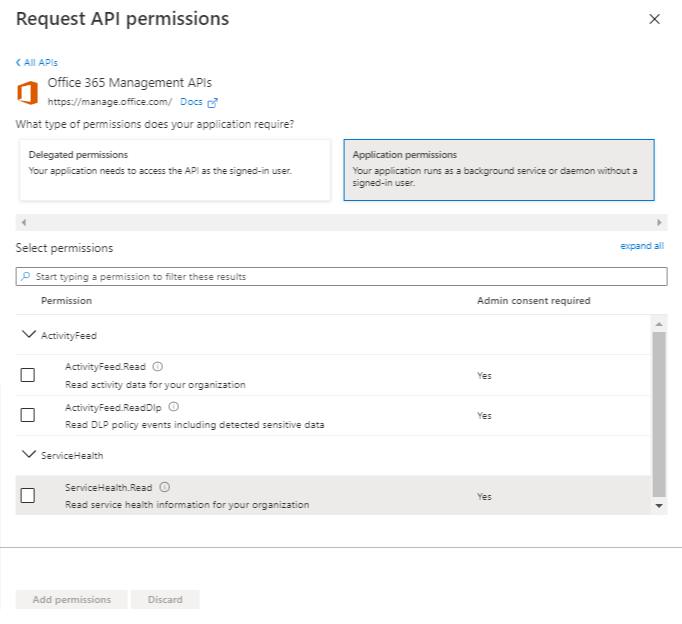Click the info icon next to ActivityFeed.ReadDlp

tap(174, 407)
